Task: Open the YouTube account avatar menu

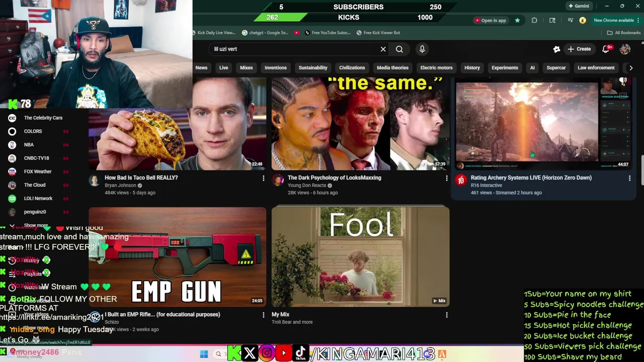Action: click(625, 49)
